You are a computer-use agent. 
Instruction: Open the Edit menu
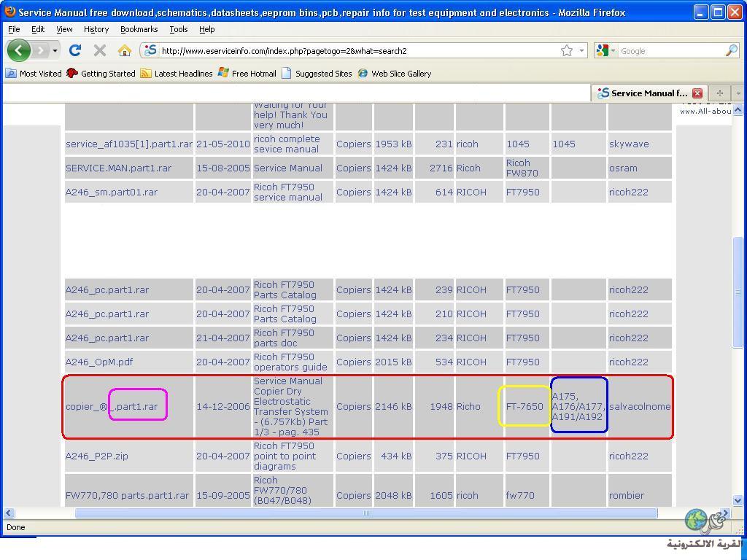(x=38, y=29)
